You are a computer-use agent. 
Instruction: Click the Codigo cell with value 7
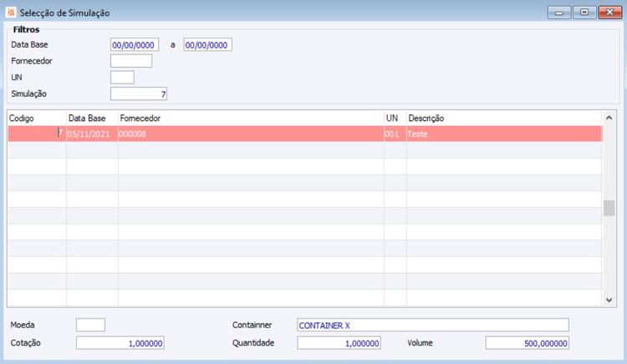37,134
